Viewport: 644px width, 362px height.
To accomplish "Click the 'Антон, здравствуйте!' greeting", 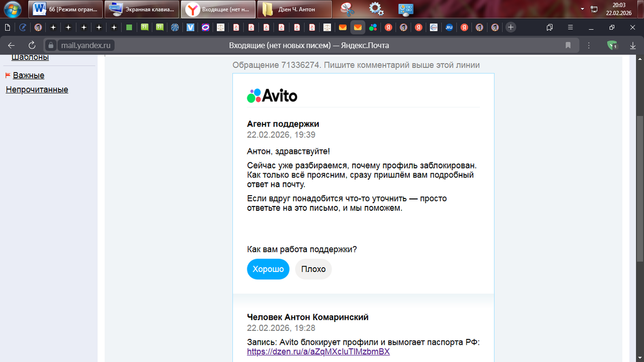I will [288, 152].
